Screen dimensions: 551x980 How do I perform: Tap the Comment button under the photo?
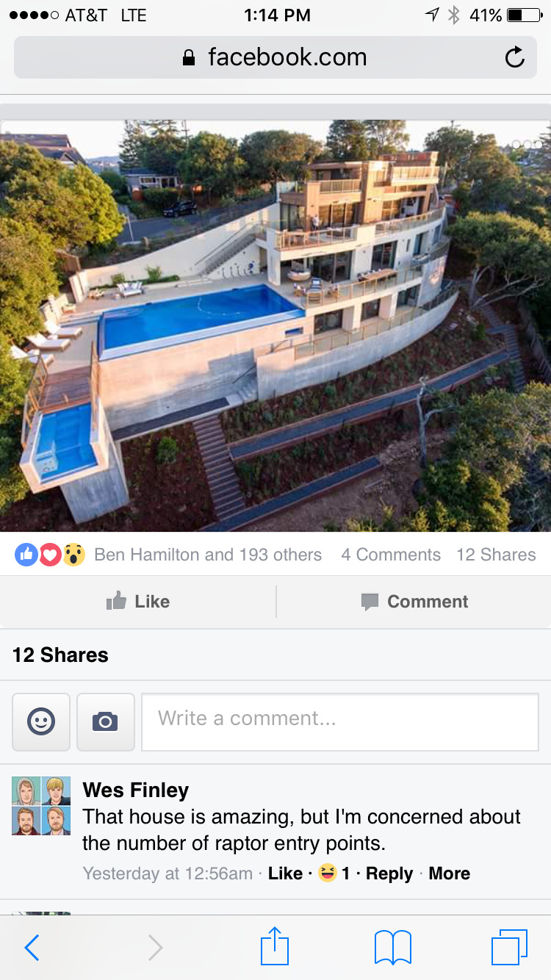coord(414,602)
